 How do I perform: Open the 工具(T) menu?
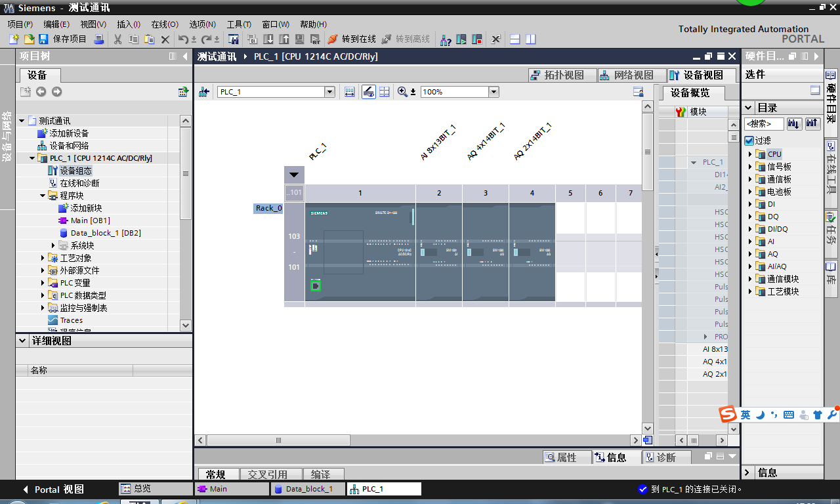[239, 24]
